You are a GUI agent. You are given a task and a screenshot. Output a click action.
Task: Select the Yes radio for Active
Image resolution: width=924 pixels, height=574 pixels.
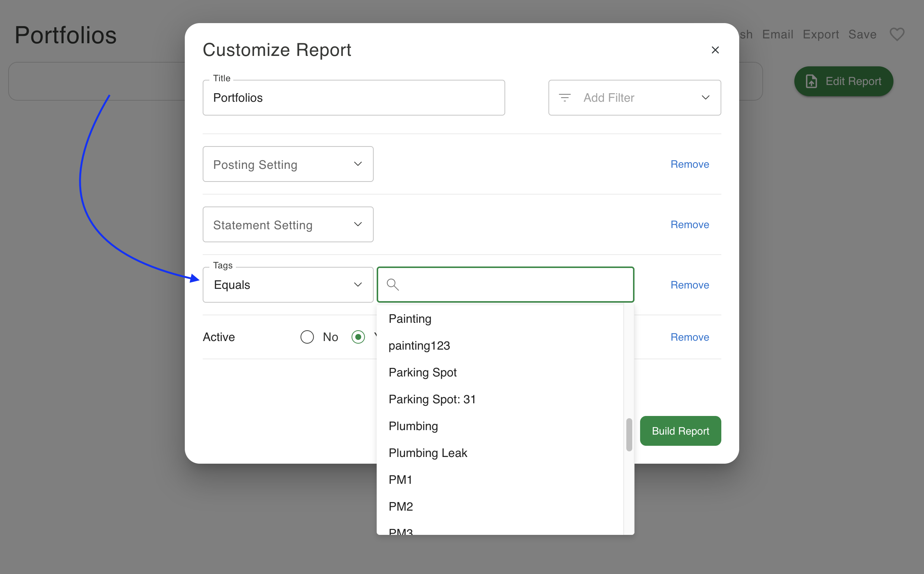pos(358,337)
